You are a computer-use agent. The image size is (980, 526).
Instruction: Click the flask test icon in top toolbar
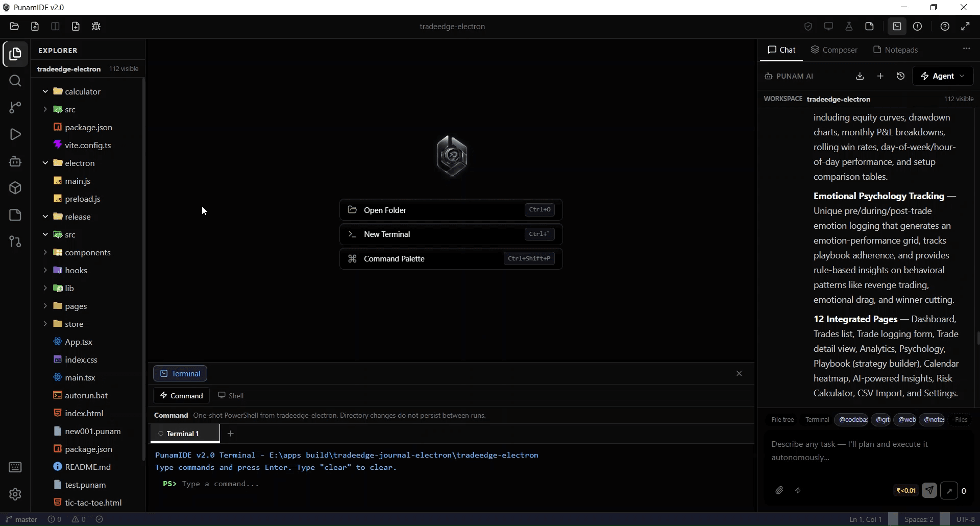(849, 27)
